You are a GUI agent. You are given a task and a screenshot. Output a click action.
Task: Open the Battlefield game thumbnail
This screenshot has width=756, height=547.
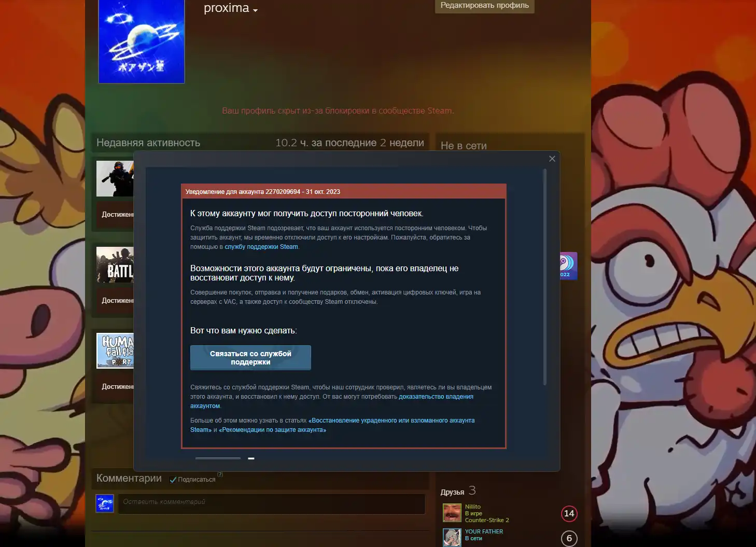(x=115, y=264)
